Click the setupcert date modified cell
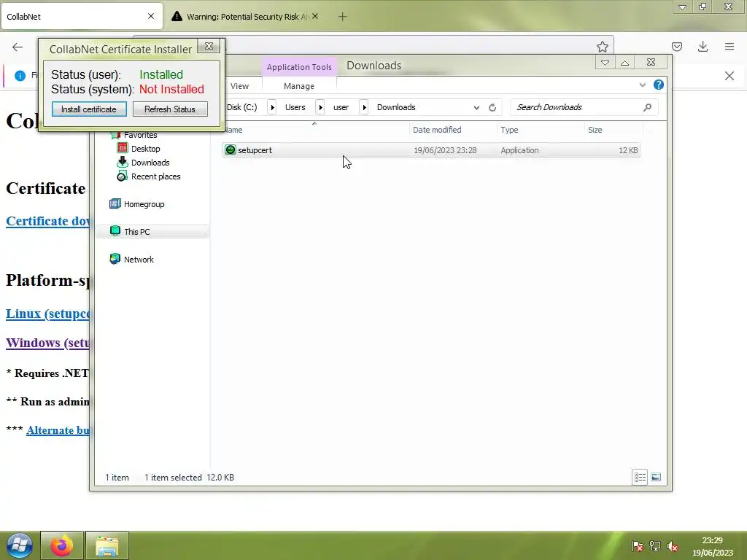747x560 pixels. click(445, 150)
